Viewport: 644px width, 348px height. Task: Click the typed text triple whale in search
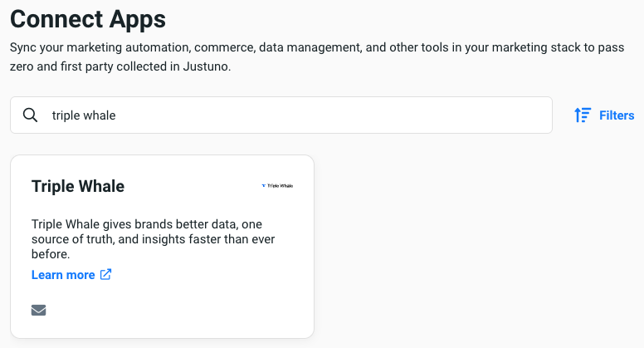(84, 115)
